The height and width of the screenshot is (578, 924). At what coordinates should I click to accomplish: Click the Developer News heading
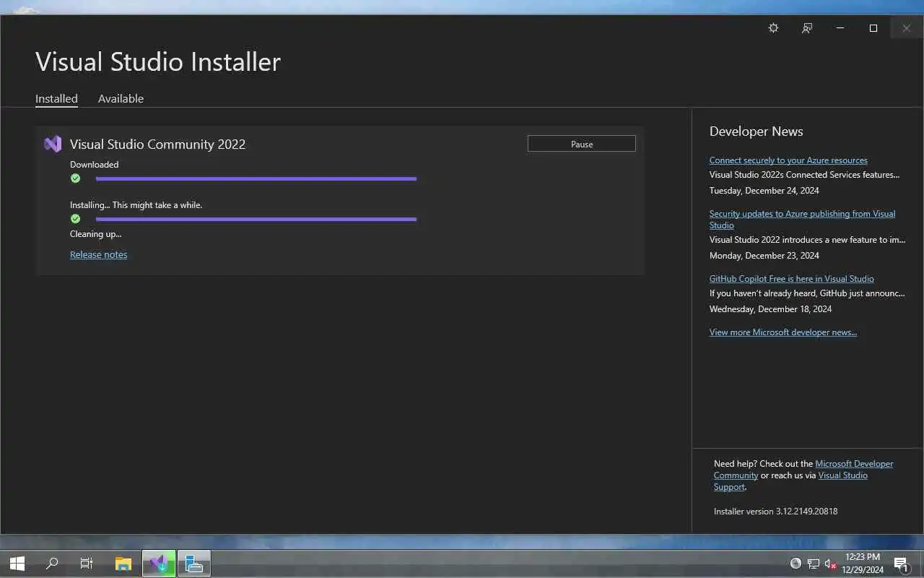[756, 131]
